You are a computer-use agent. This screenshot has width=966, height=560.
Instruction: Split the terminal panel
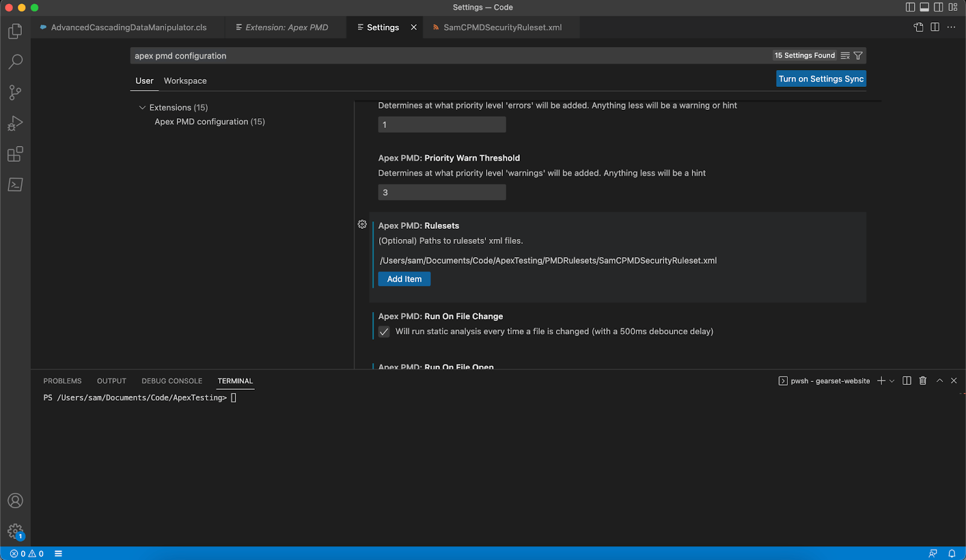tap(906, 380)
